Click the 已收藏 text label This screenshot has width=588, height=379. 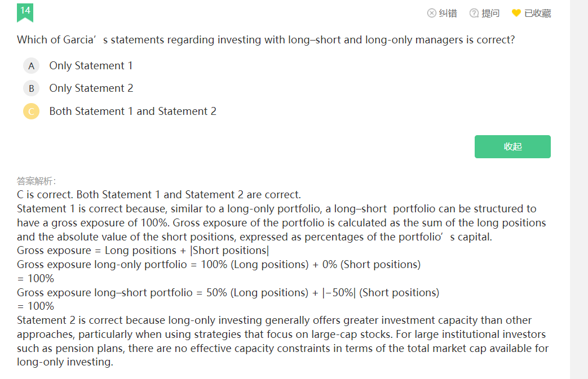[538, 13]
